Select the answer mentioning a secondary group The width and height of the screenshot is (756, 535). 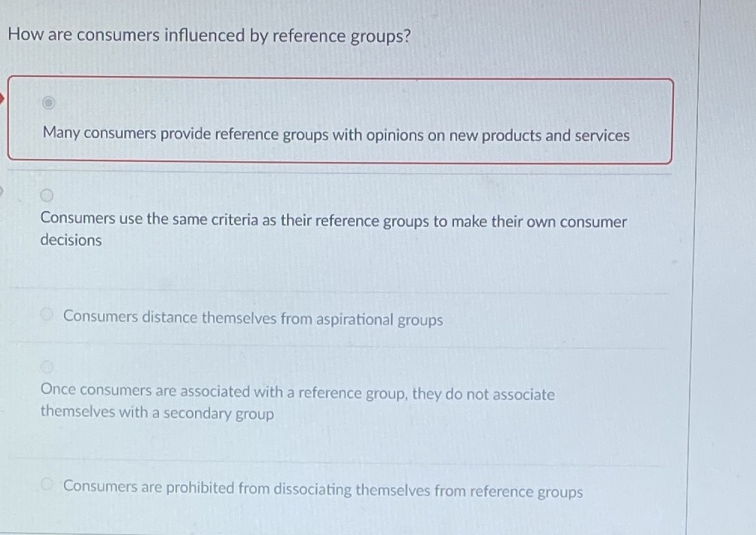(297, 392)
